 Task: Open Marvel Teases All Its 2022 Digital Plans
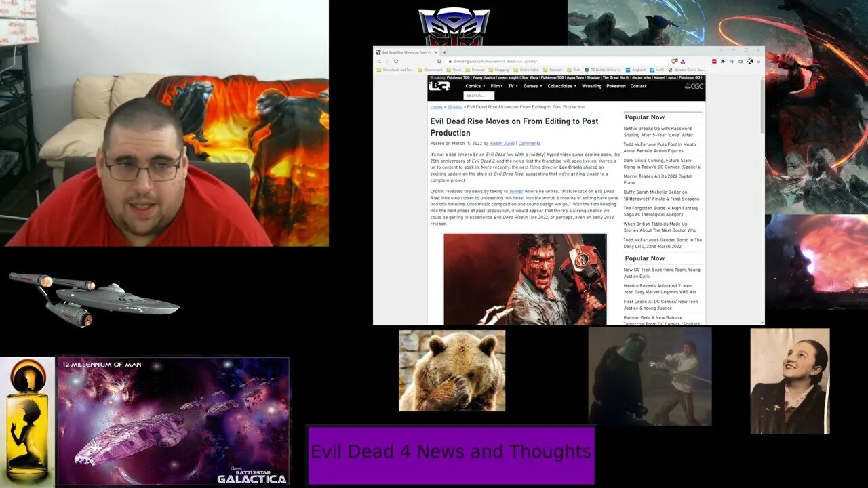tap(658, 180)
